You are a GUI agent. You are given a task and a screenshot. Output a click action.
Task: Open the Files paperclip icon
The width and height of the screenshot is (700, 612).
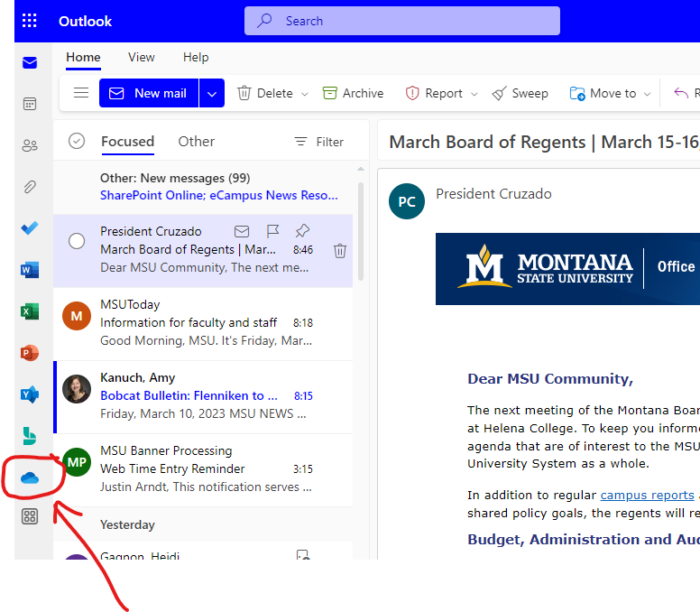click(30, 187)
